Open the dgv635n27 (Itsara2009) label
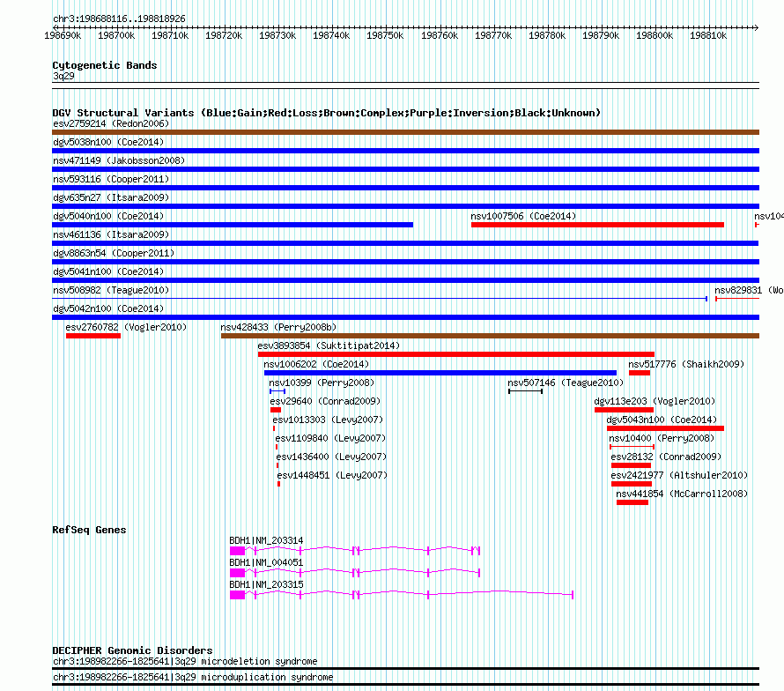The width and height of the screenshot is (784, 691). 111,197
